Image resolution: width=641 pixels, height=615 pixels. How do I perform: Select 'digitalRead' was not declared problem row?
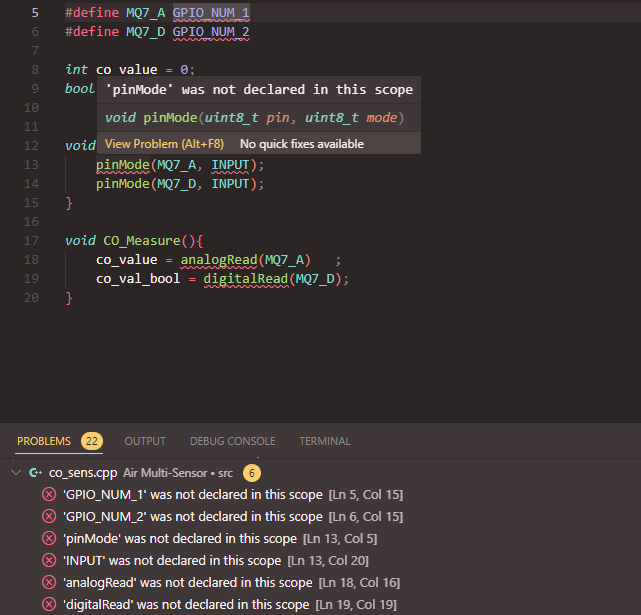click(320, 604)
